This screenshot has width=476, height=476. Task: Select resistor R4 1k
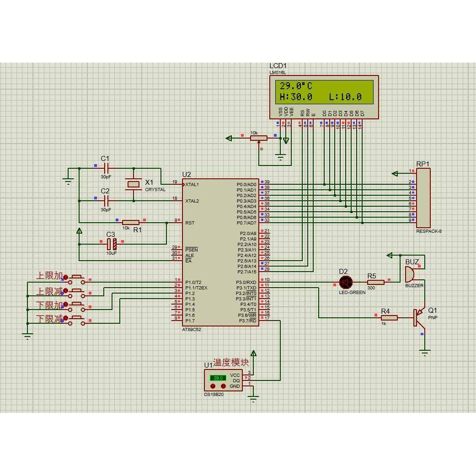tap(389, 318)
